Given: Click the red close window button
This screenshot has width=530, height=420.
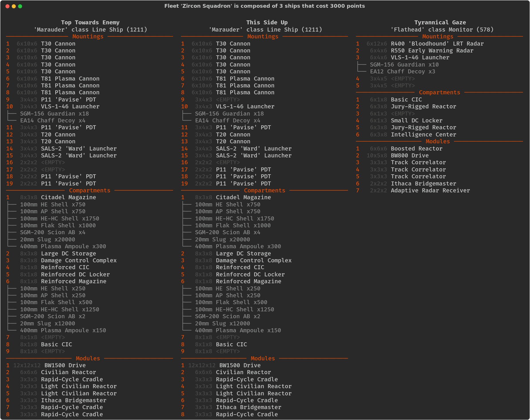Looking at the screenshot, I should 7,6.
